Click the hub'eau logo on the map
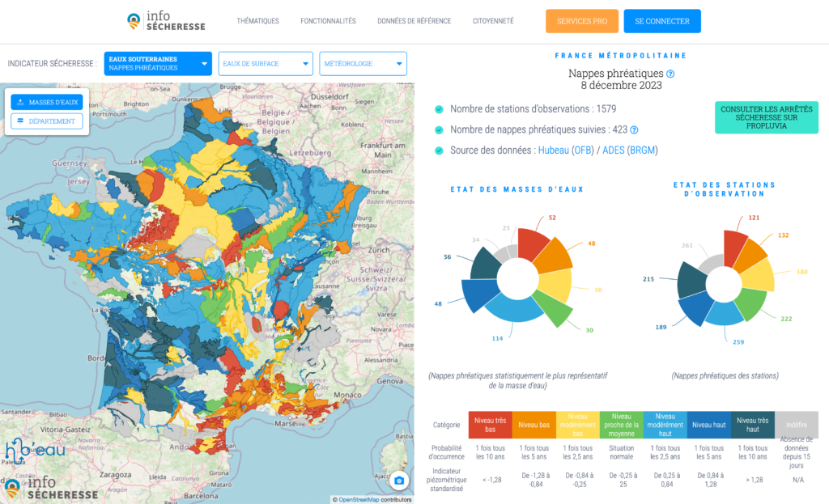 pos(35,451)
